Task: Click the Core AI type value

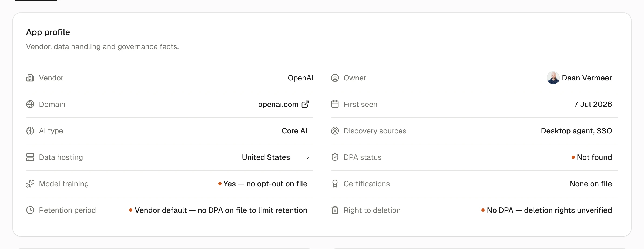Action: (x=294, y=131)
